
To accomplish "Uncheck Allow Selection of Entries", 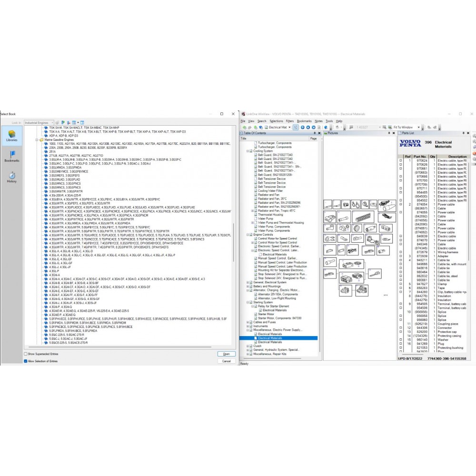I will point(26,361).
